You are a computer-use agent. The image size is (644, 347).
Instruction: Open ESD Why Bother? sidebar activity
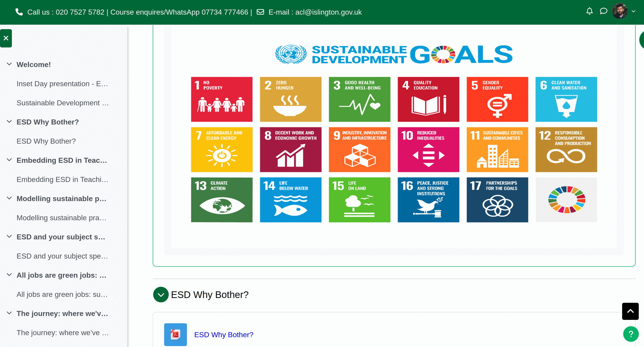(x=46, y=141)
